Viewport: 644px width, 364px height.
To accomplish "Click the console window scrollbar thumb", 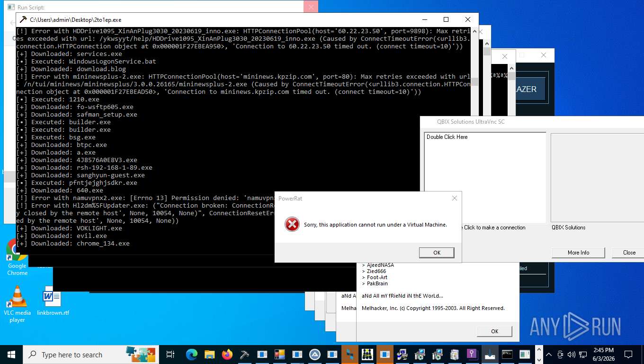I will (474, 82).
